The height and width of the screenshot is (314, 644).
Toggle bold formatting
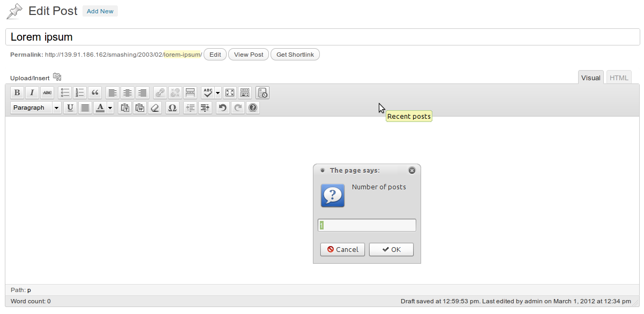tap(17, 93)
